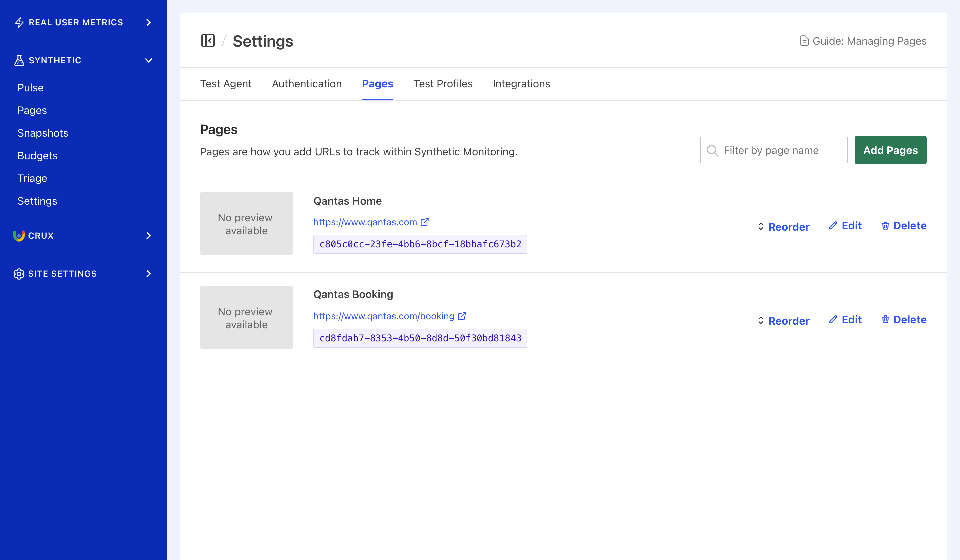Select the Qantas Home page UUID code
This screenshot has width=960, height=560.
420,244
